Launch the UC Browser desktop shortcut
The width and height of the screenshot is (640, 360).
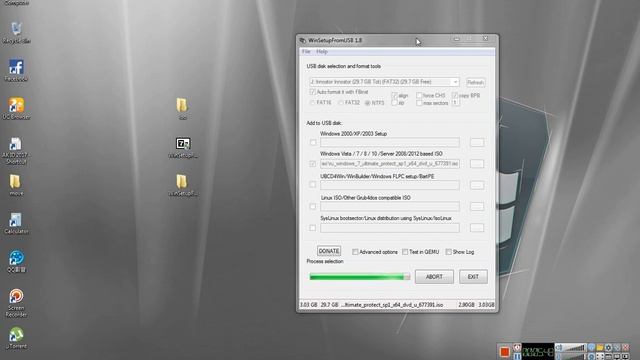[16, 109]
